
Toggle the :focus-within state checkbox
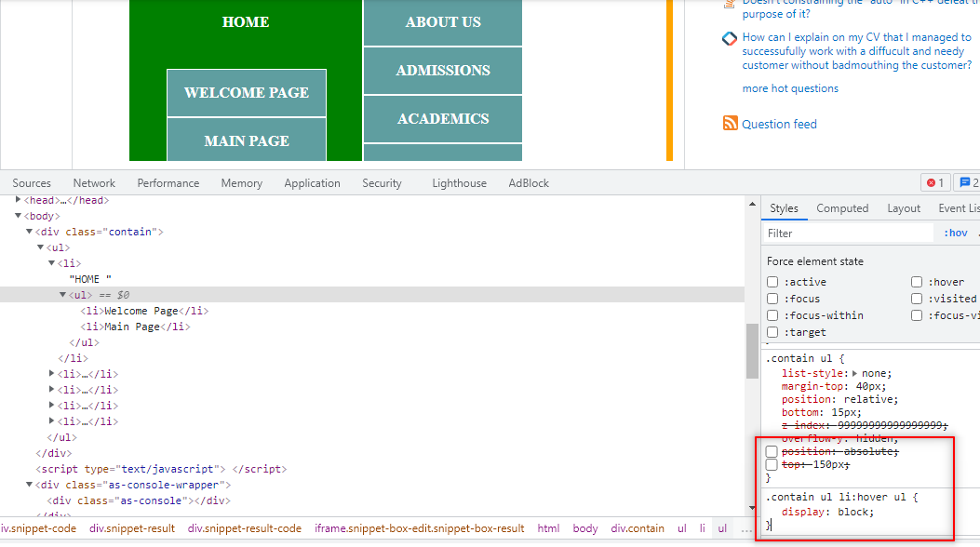pyautogui.click(x=772, y=316)
